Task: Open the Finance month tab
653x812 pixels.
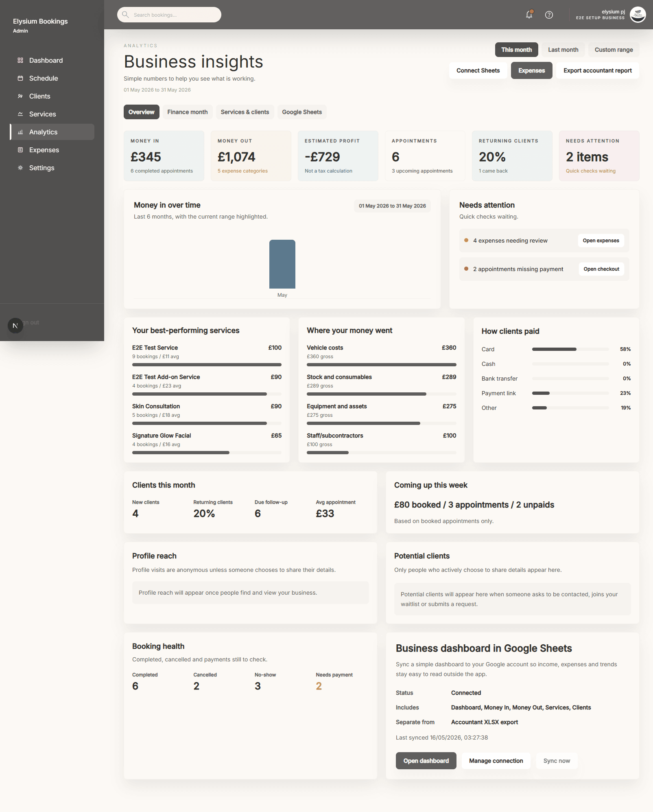Action: (188, 112)
